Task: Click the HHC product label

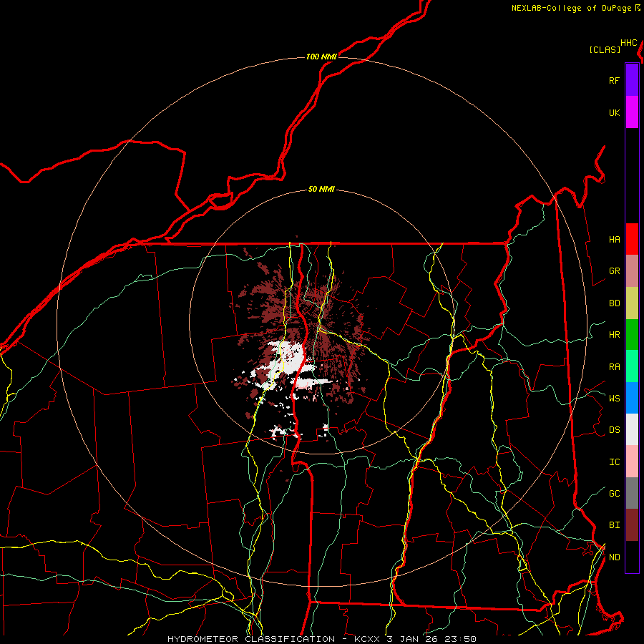Action: (x=629, y=43)
